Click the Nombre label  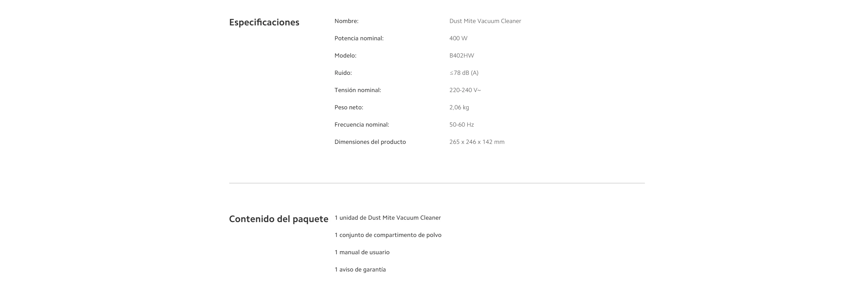click(346, 21)
